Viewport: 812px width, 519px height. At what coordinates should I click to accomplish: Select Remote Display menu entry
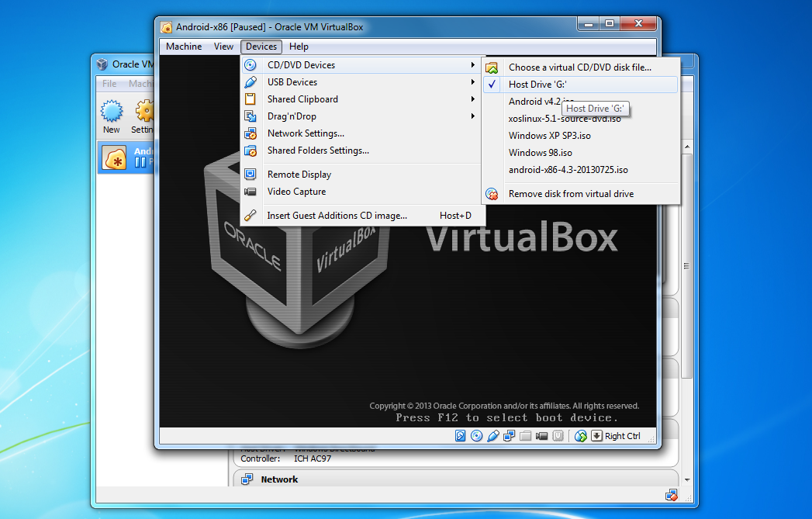pos(363,175)
